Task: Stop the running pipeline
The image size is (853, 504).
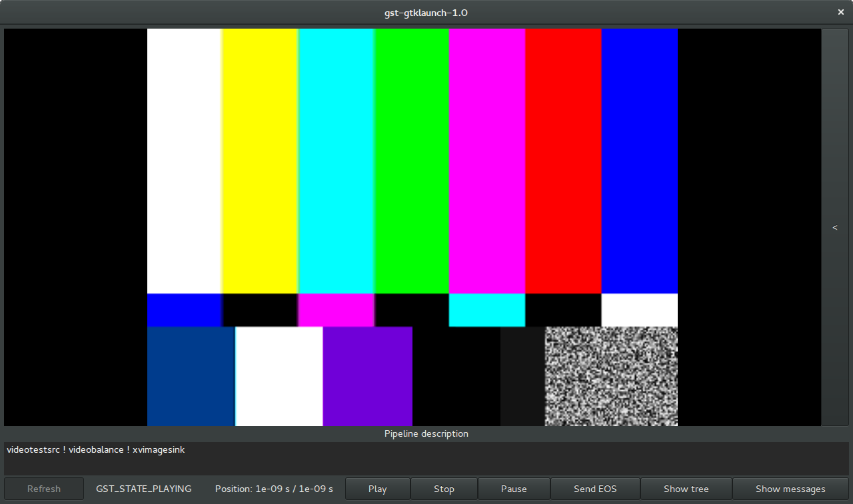Action: click(444, 488)
